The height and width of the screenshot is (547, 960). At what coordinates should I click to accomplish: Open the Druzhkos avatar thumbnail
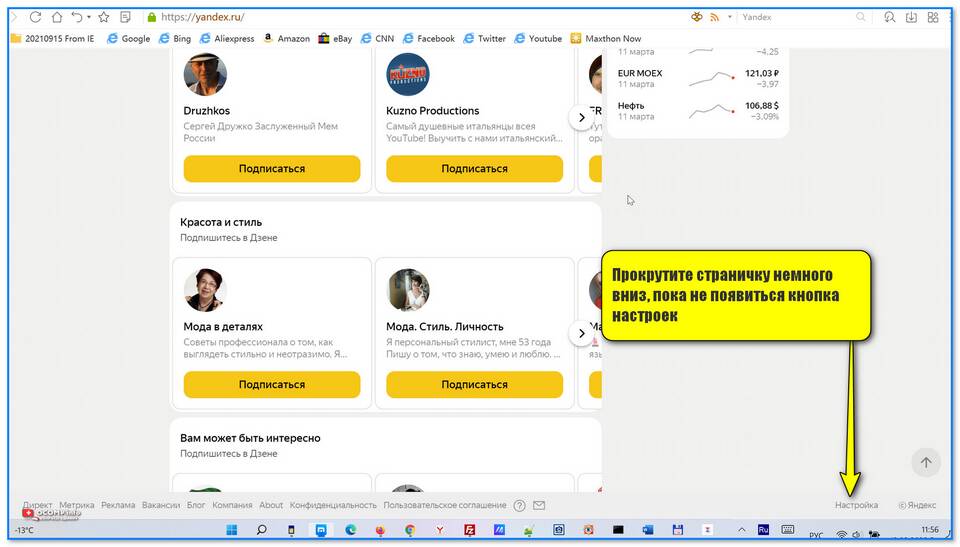205,74
